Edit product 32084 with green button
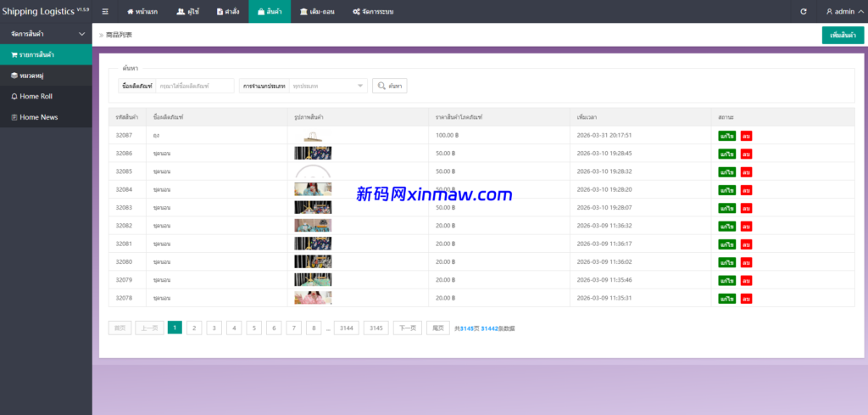 (726, 190)
